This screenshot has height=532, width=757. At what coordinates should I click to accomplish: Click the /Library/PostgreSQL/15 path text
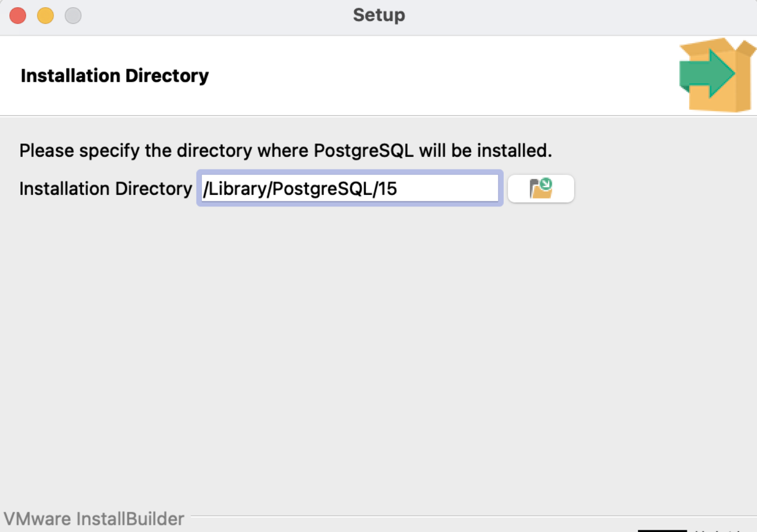pos(300,189)
